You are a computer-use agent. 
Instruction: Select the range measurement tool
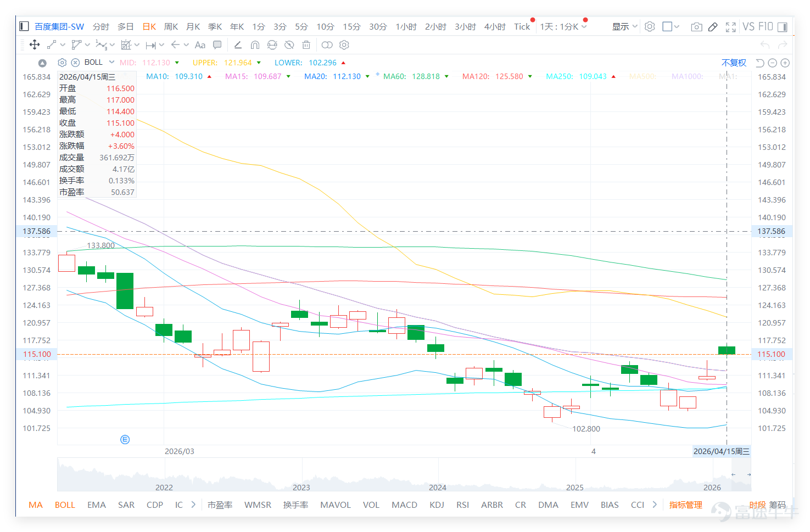point(150,45)
